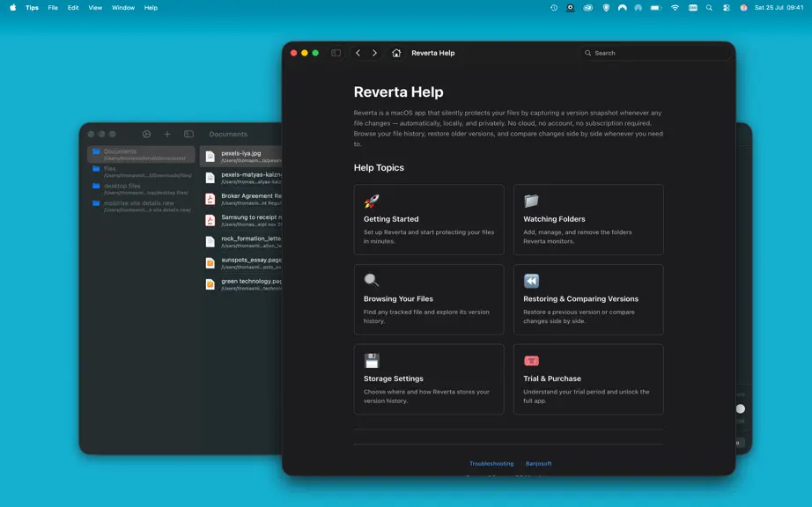Viewport: 812px width, 507px height.
Task: Go back in the help viewer
Action: click(x=358, y=53)
